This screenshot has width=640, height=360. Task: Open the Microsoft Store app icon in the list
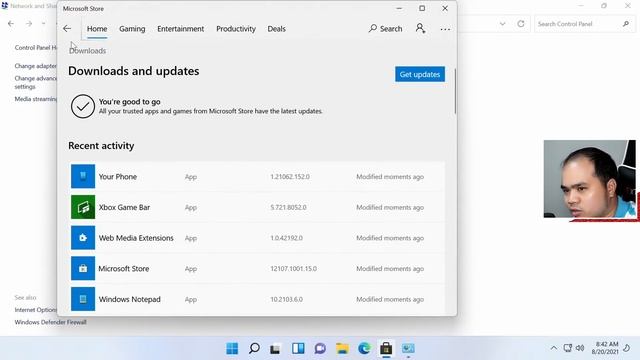coord(83,268)
